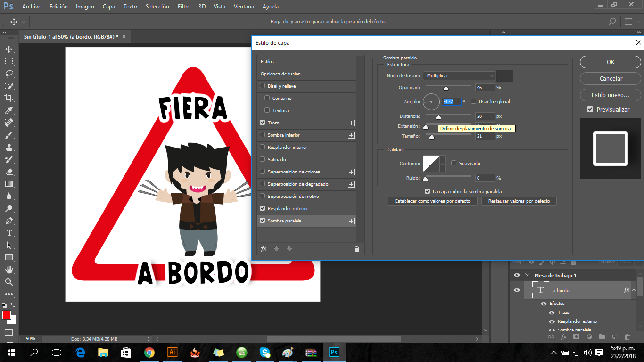Image resolution: width=644 pixels, height=362 pixels.
Task: Select the Clone Stamp tool
Action: coord(8,147)
